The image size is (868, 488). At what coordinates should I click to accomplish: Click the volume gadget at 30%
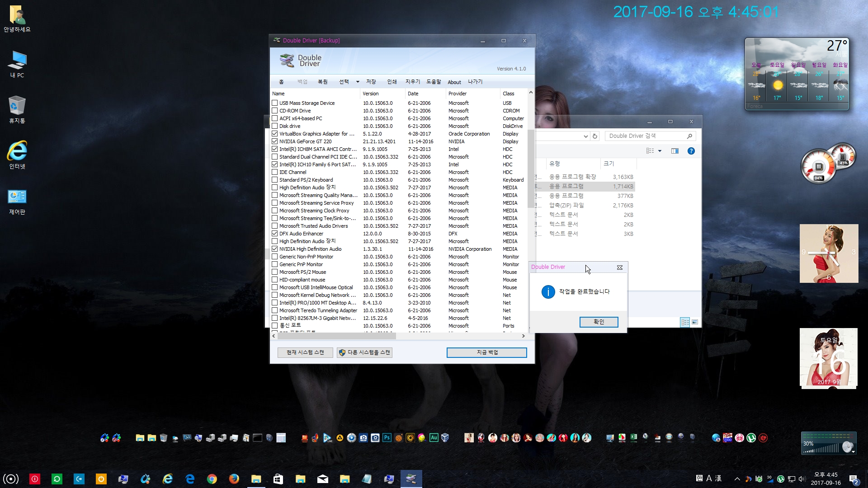coord(829,444)
